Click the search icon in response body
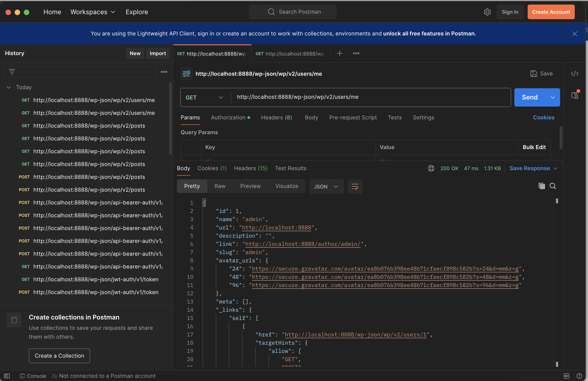 click(x=553, y=186)
